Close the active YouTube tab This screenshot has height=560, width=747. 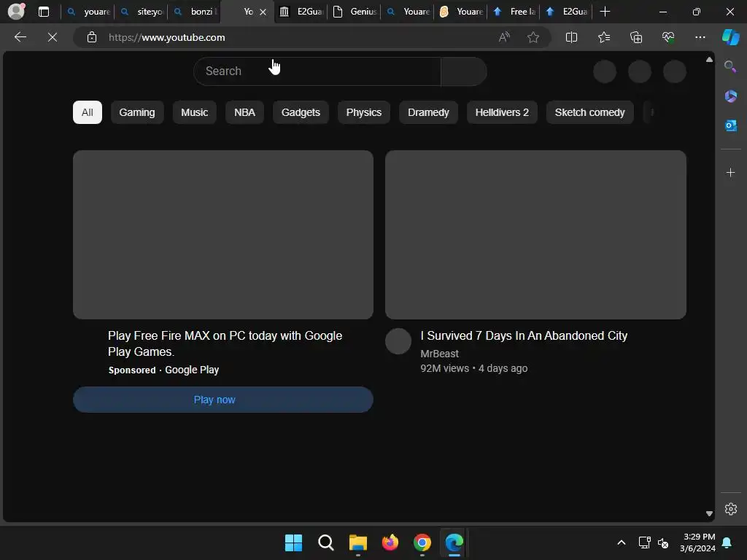coord(263,12)
